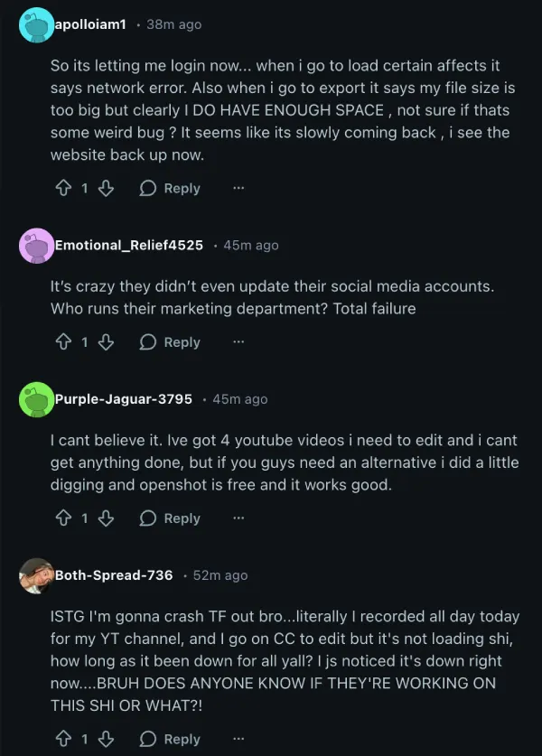Viewport: 542px width, 756px height.
Task: Open more options on Purple-Jaguar-3795's comment
Action: pyautogui.click(x=238, y=518)
